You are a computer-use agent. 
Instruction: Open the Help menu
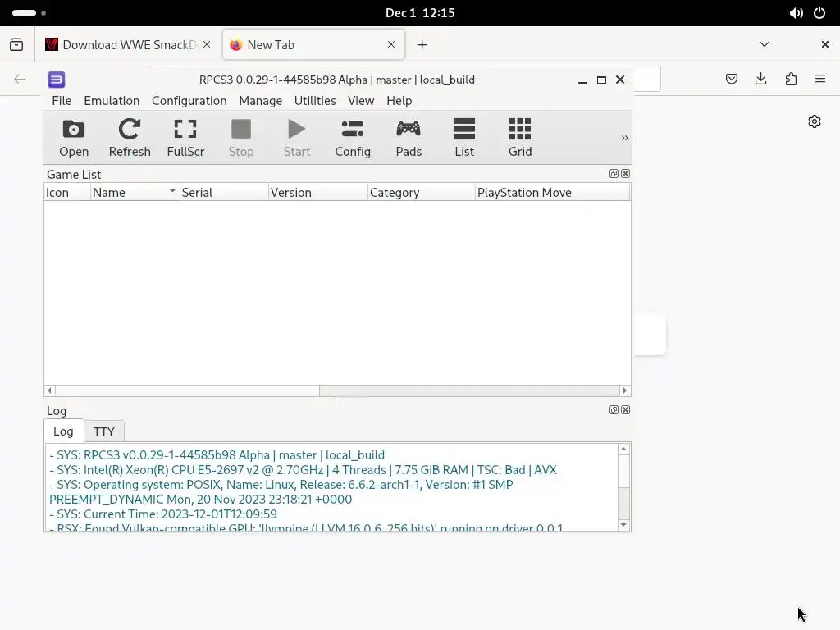[x=399, y=101]
